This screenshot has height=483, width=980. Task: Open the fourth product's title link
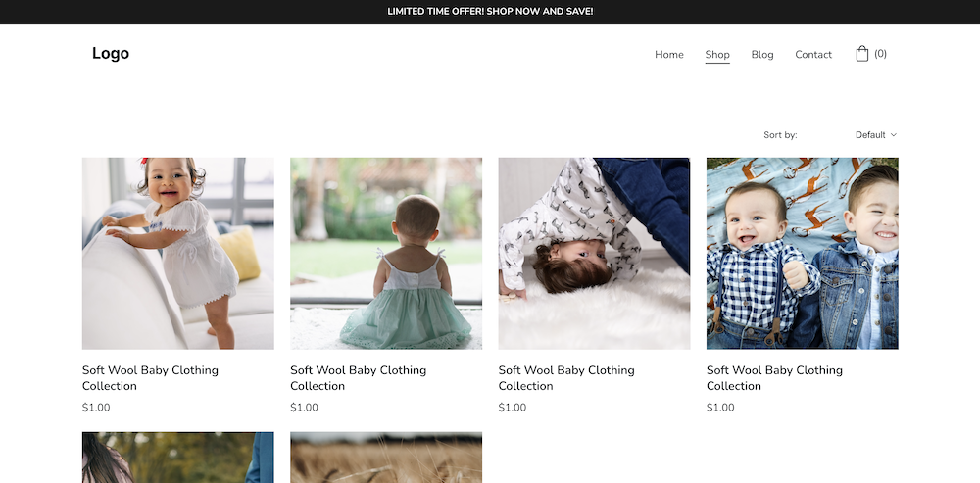[x=774, y=378]
